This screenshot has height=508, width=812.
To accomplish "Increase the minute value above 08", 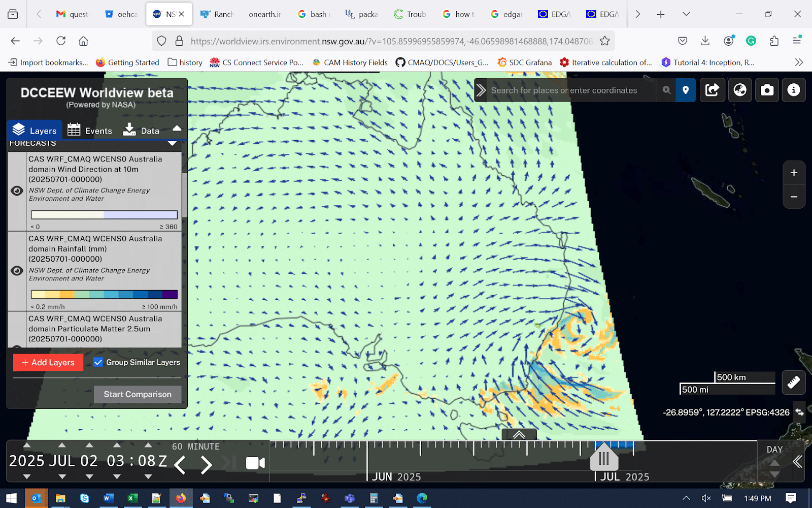I will [x=148, y=446].
